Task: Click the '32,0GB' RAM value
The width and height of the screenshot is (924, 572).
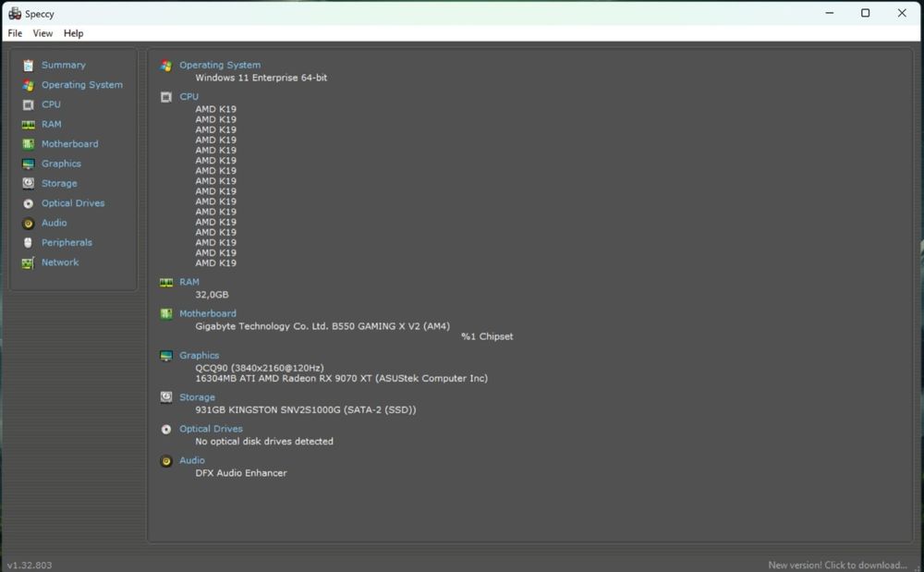Action: click(x=212, y=295)
